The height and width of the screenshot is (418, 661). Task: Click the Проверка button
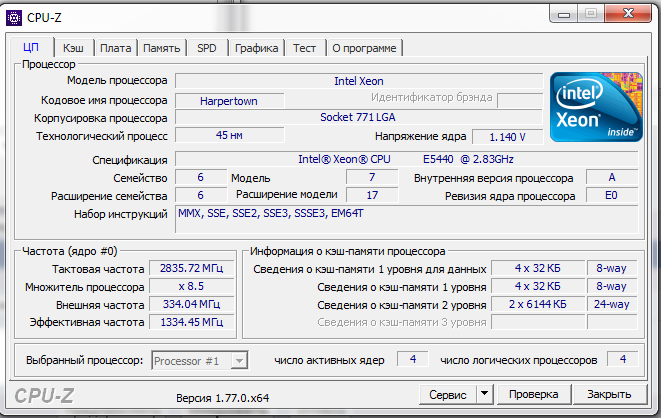pyautogui.click(x=533, y=394)
